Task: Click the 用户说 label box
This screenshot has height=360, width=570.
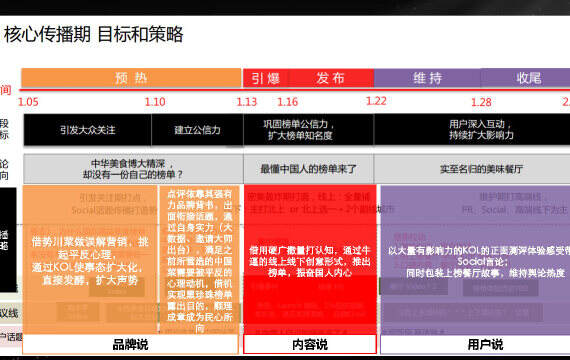Action: [x=475, y=344]
